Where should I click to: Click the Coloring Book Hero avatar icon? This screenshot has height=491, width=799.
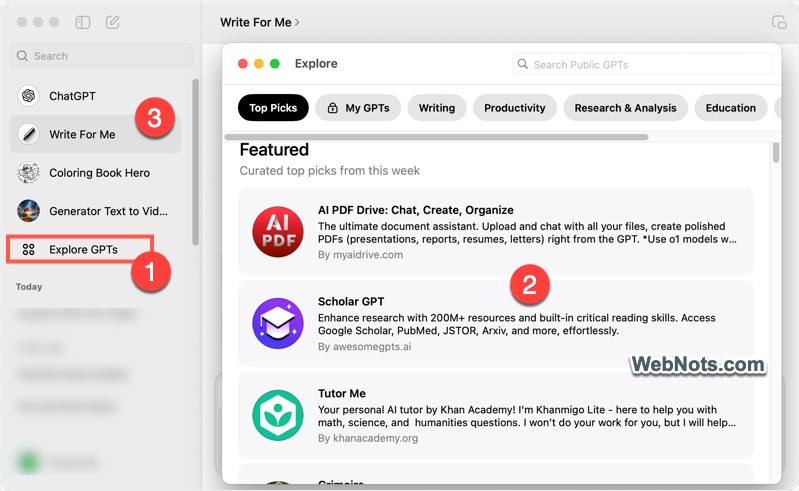pyautogui.click(x=29, y=173)
